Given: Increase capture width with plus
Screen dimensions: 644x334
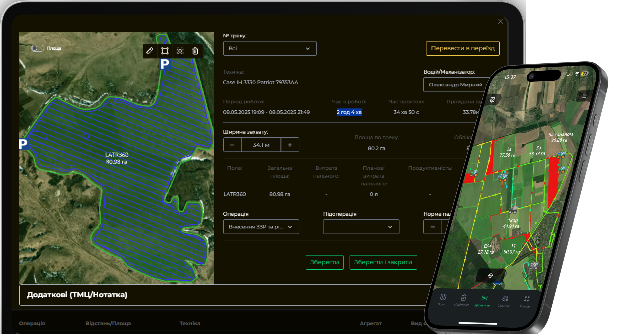Looking at the screenshot, I should [x=290, y=145].
